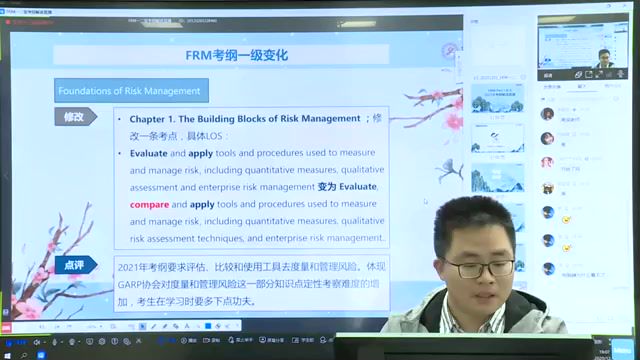
Task: Open Windows taskbar search
Action: tap(24, 356)
